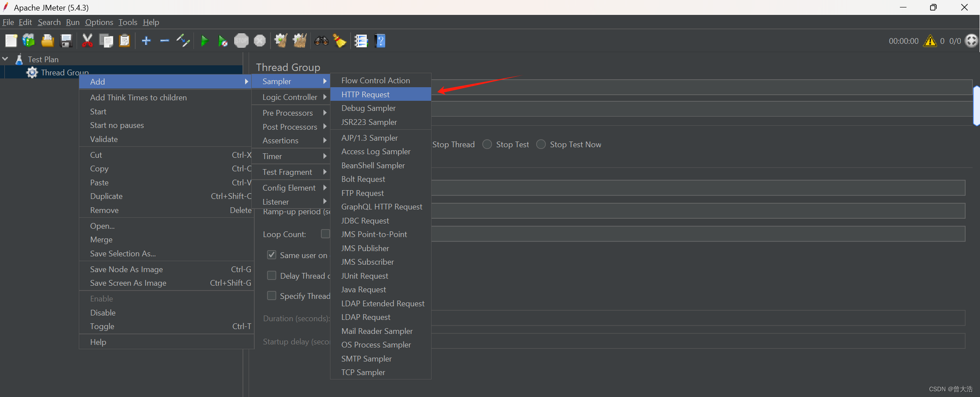The height and width of the screenshot is (397, 980).
Task: Expand the Logic Controller submenu
Action: (x=291, y=97)
